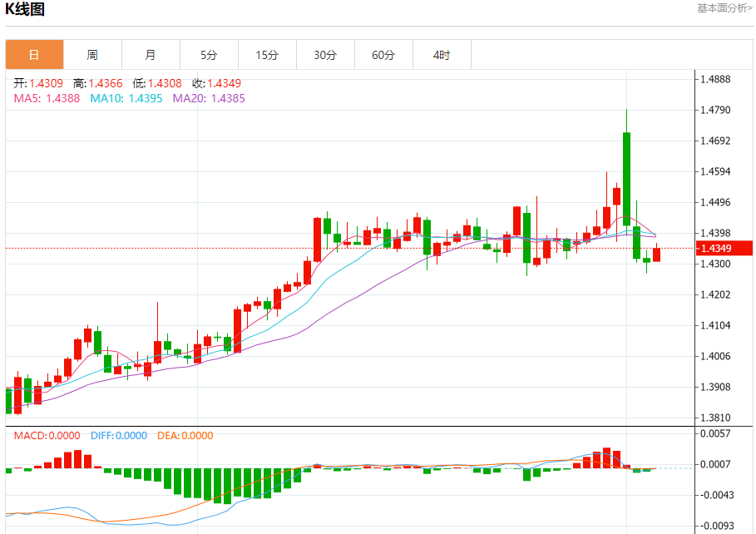Click the 1.4790 price axis label
Viewport: 756px width, 534px height.
[x=715, y=110]
